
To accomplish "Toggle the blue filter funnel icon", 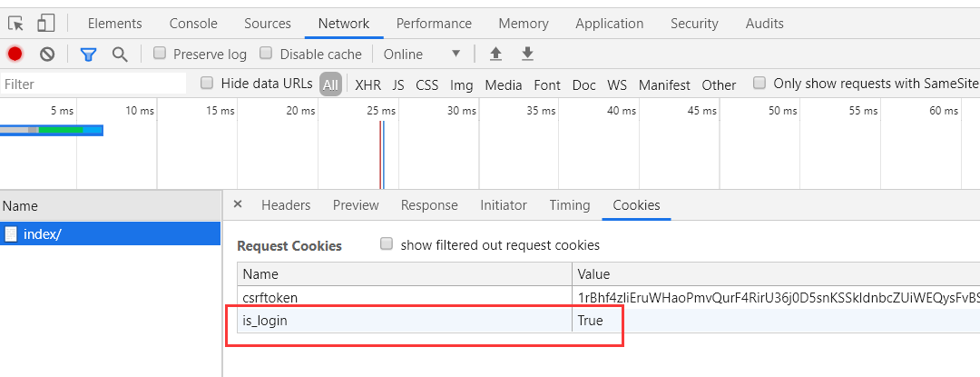I will [88, 55].
